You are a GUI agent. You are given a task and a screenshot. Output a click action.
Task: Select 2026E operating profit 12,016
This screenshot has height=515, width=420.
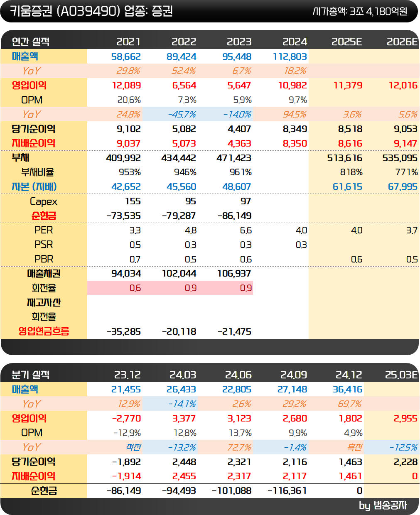pyautogui.click(x=403, y=86)
